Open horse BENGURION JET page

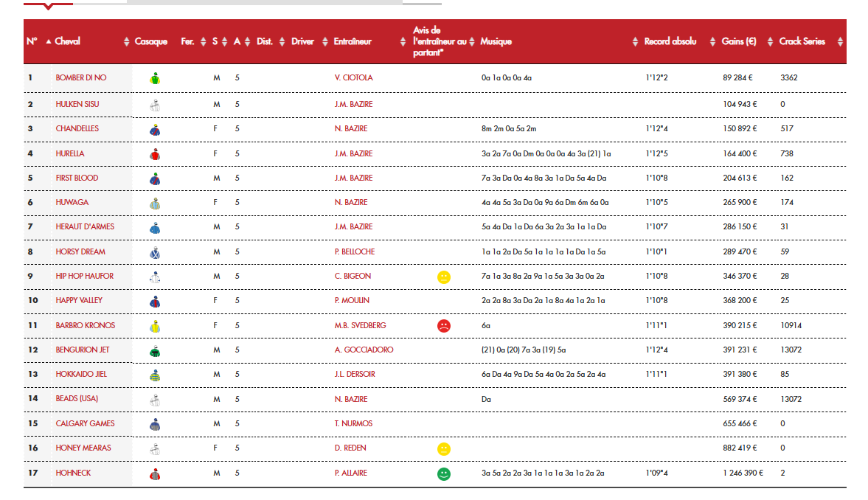point(83,350)
